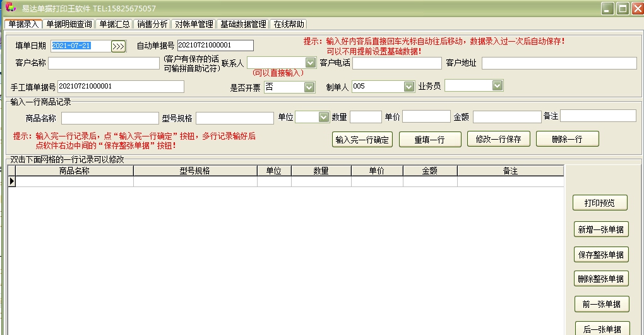The width and height of the screenshot is (644, 335).
Task: Open the 是否开票 dropdown arrow
Action: tap(309, 87)
